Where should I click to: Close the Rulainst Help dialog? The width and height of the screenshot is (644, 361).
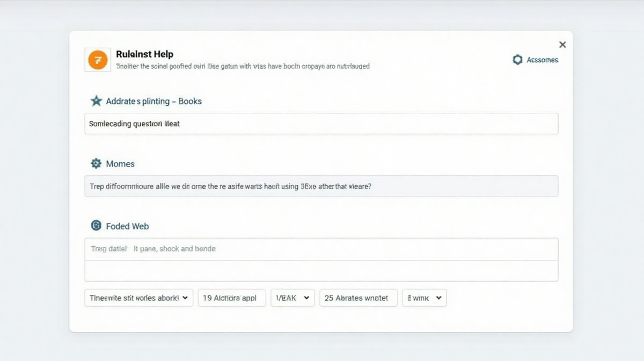(x=562, y=45)
